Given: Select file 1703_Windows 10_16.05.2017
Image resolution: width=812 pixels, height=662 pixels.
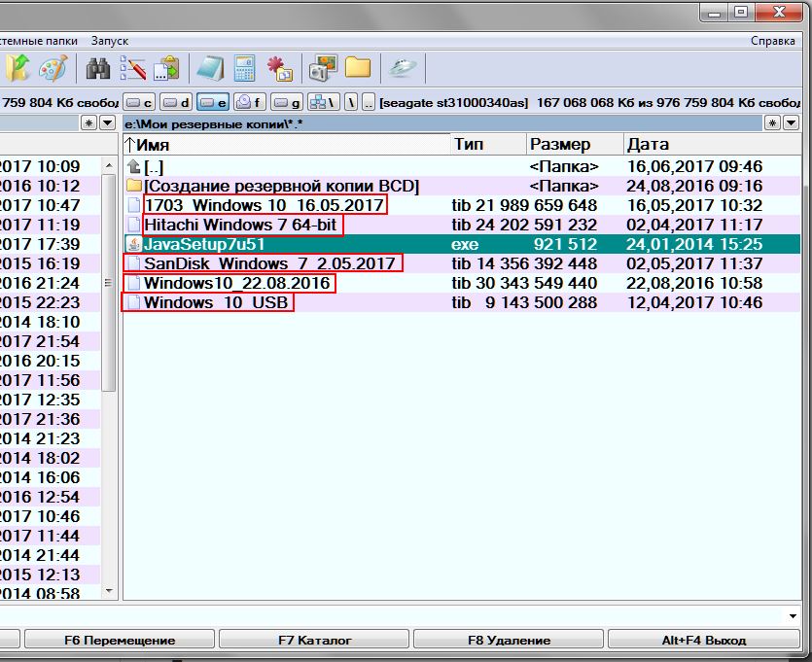Looking at the screenshot, I should (461, 205).
